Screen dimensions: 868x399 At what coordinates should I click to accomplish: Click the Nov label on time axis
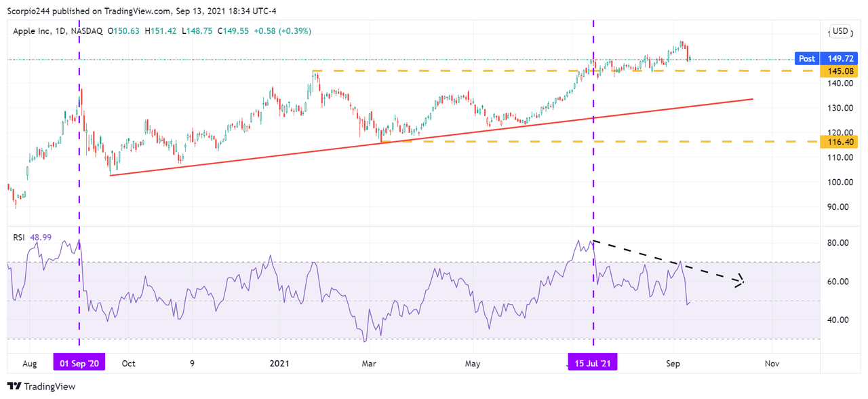pyautogui.click(x=772, y=364)
